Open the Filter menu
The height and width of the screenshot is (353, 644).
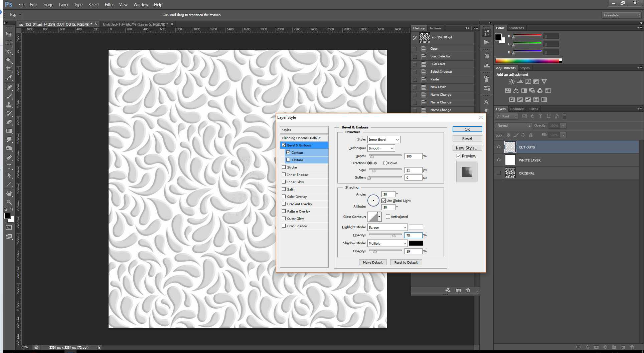(x=109, y=5)
